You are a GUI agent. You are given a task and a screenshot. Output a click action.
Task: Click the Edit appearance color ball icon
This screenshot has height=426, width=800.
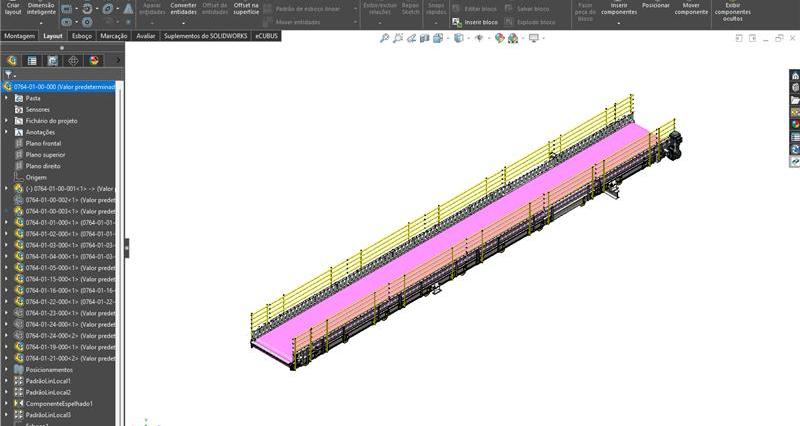click(500, 38)
